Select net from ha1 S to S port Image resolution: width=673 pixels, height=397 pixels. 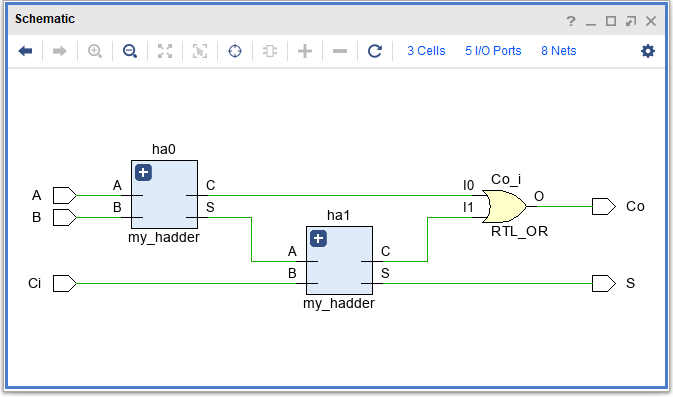487,284
